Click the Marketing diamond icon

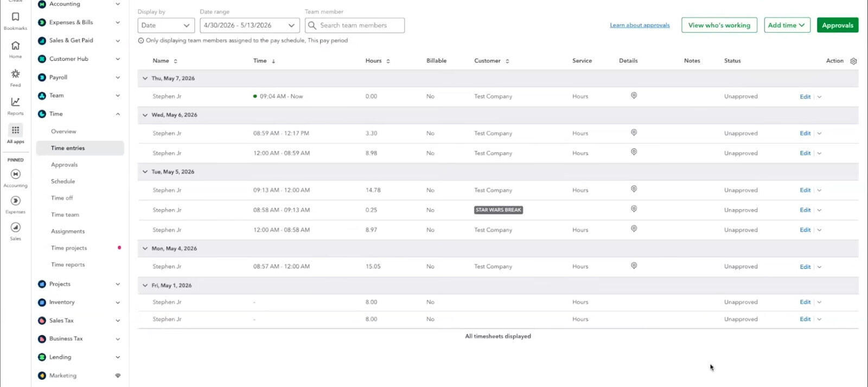click(x=118, y=376)
